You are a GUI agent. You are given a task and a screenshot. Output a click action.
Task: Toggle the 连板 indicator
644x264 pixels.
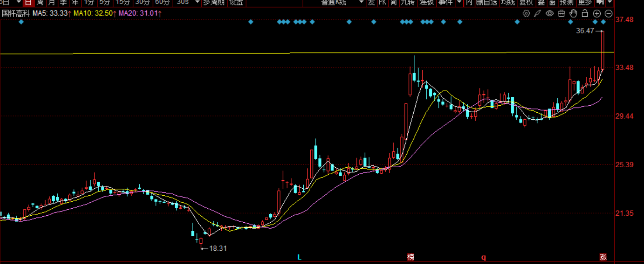pos(427,2)
